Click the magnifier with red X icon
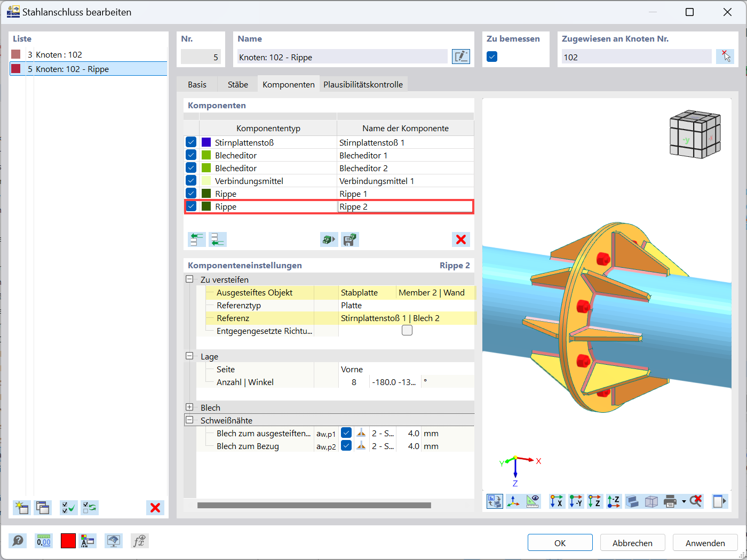 (696, 501)
